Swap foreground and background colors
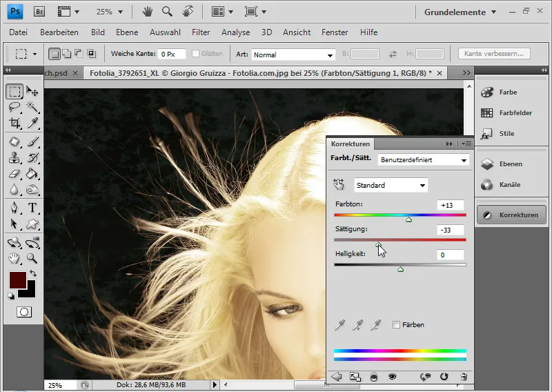This screenshot has height=392, width=552. [x=33, y=273]
